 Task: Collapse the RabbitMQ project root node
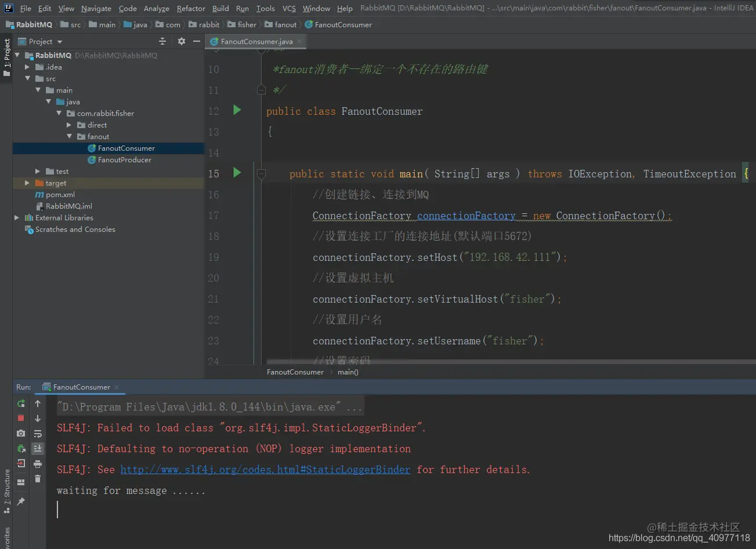17,55
